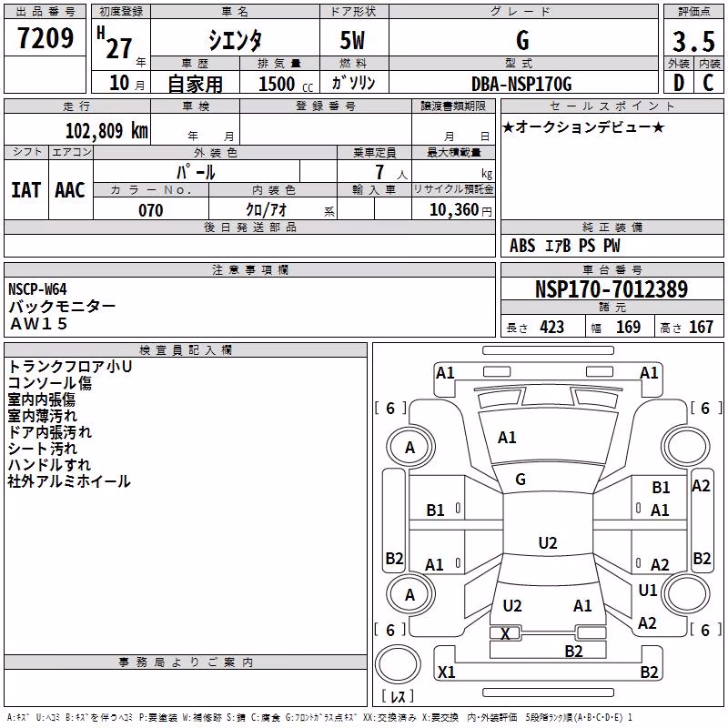Click the sales point ★オークションデビュー★
The height and width of the screenshot is (728, 728).
(583, 126)
